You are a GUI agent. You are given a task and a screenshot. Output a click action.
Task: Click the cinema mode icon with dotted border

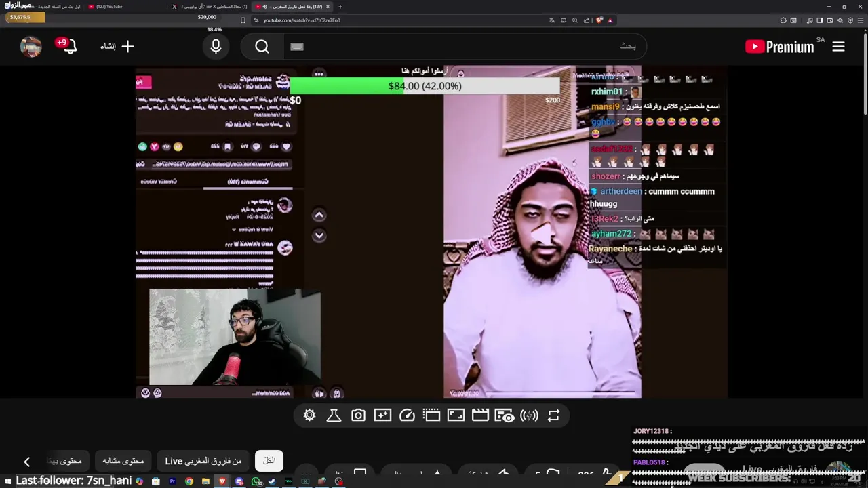coord(431,415)
